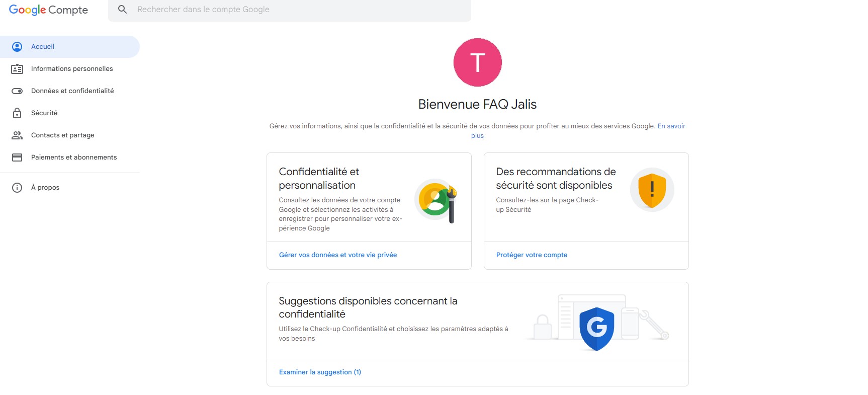Click the À propos info icon

pos(17,188)
